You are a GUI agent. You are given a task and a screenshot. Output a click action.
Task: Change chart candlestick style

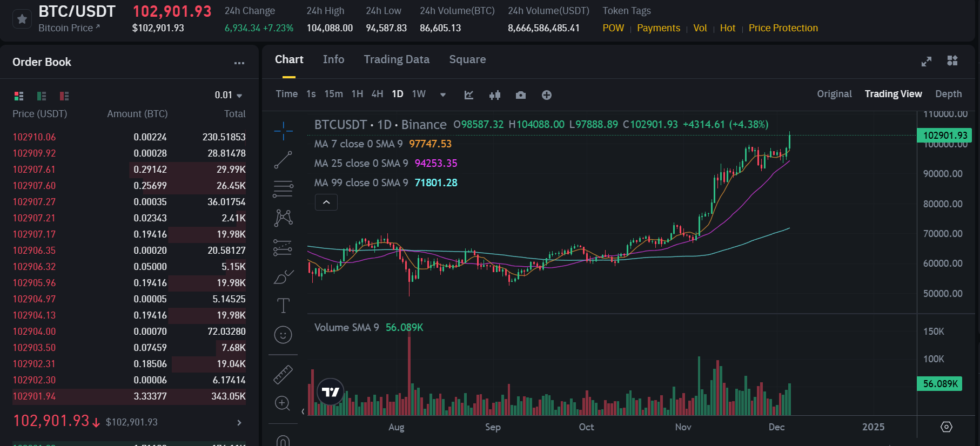click(x=495, y=95)
